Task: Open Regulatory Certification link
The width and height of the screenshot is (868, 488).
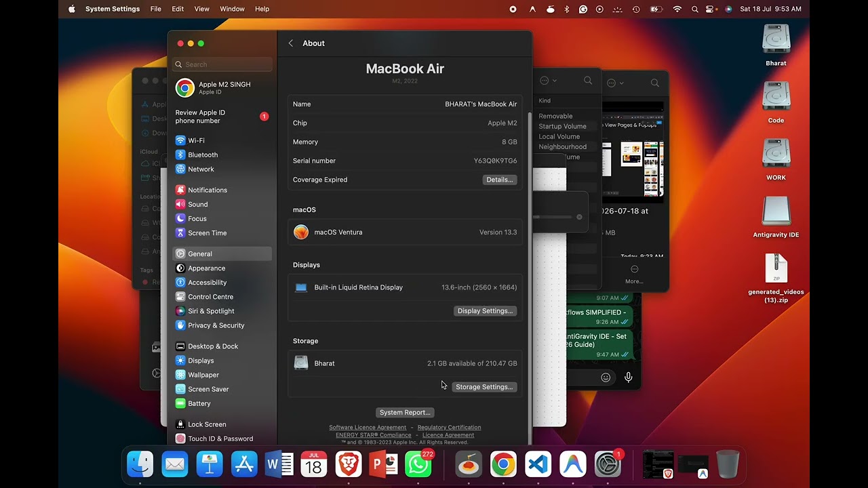Action: (x=449, y=427)
